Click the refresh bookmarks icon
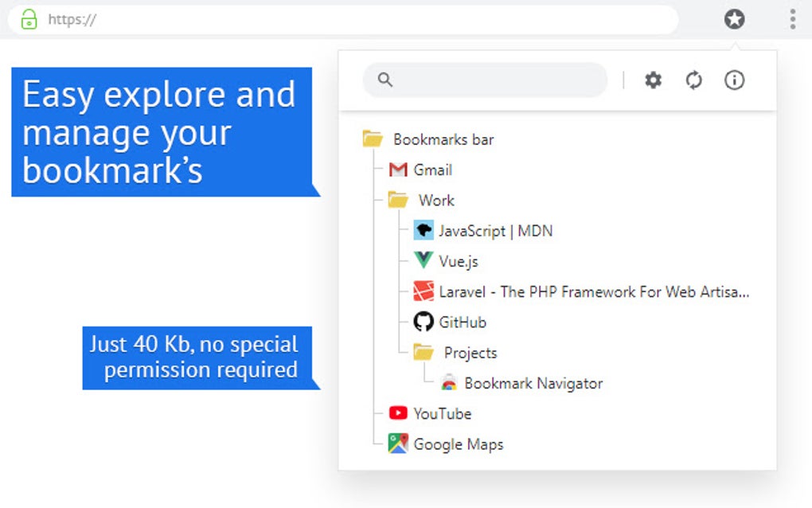Image resolution: width=812 pixels, height=508 pixels. pyautogui.click(x=693, y=80)
